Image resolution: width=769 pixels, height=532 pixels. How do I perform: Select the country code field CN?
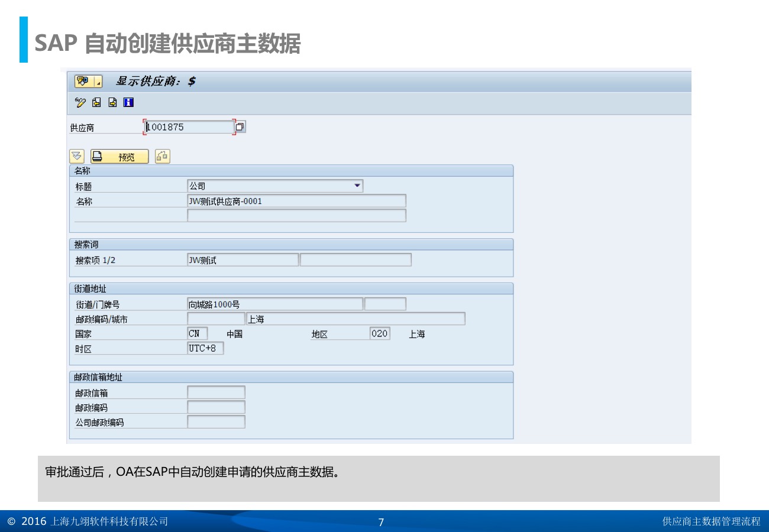tap(197, 333)
